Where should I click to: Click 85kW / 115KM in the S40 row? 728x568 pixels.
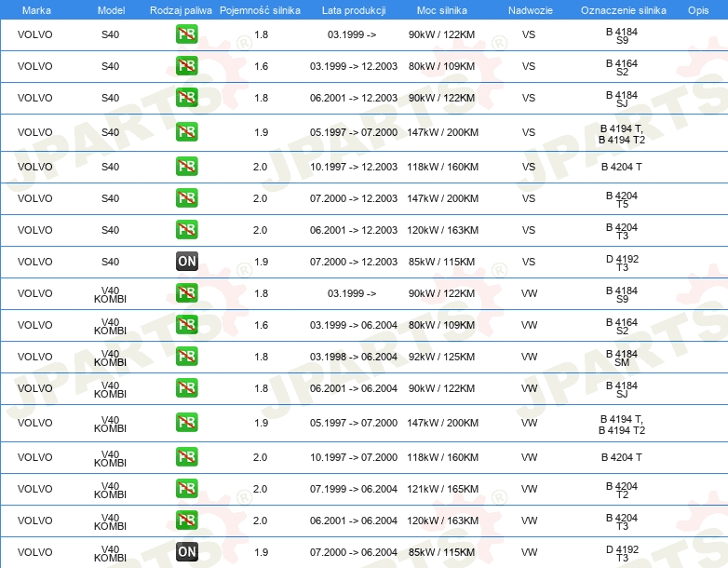[441, 262]
